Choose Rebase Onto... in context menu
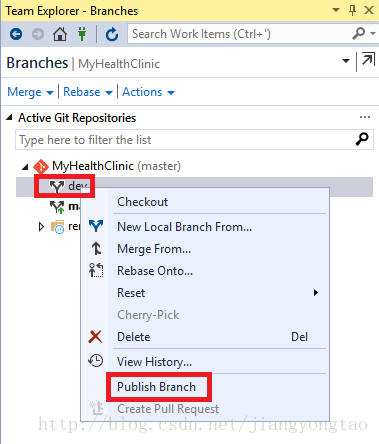The image size is (379, 444). pos(155,271)
